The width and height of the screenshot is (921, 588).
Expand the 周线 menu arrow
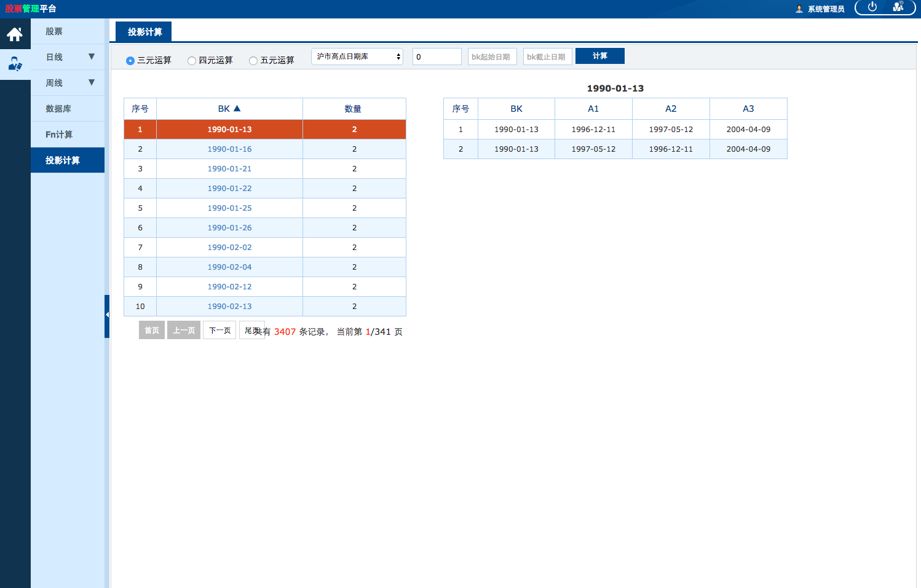(x=92, y=82)
